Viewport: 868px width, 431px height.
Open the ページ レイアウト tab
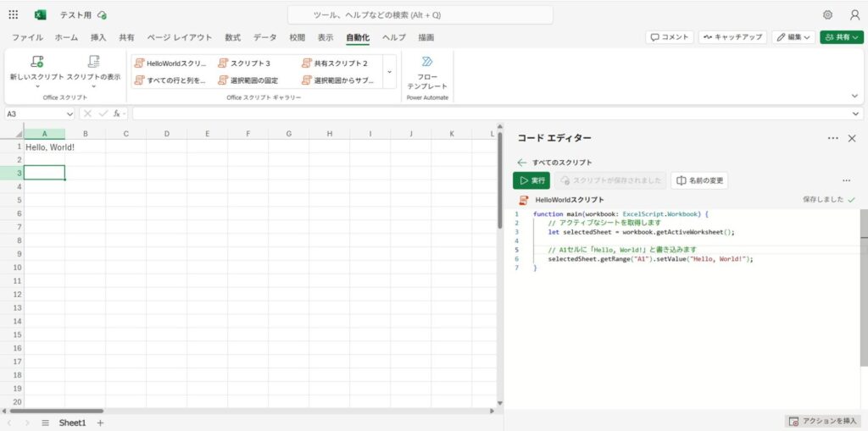(180, 37)
